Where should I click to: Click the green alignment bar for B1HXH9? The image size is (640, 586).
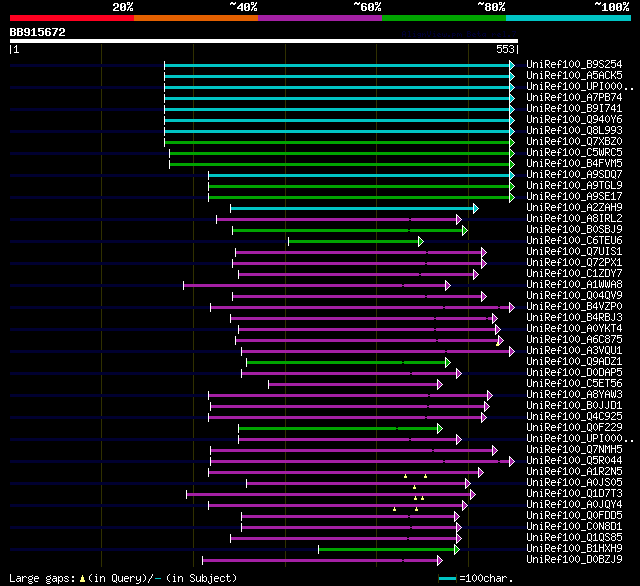pos(386,550)
